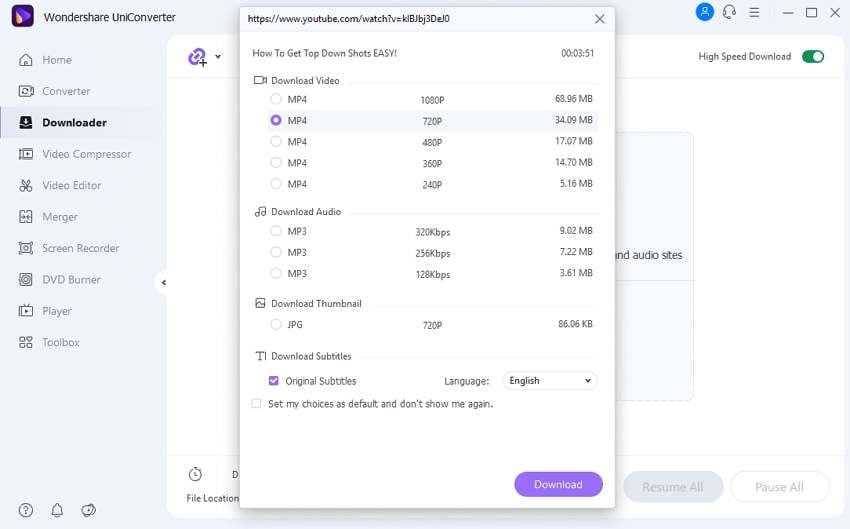The height and width of the screenshot is (529, 850).
Task: Open the notifications bell icon
Action: click(x=57, y=510)
